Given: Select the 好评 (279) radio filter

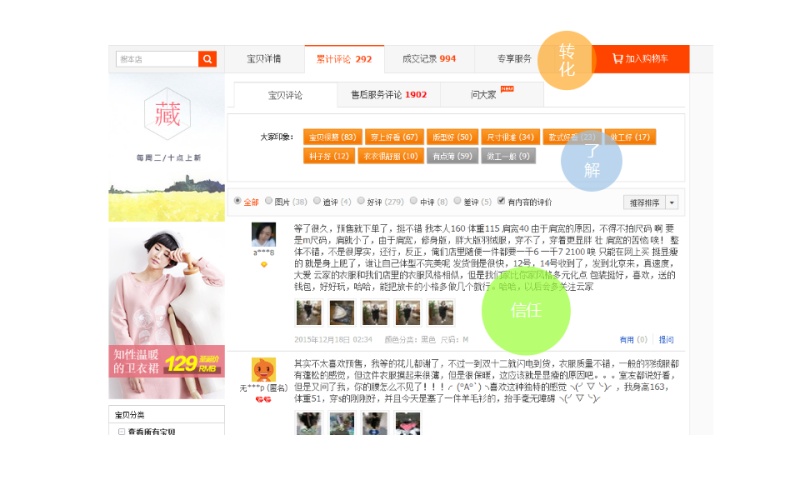Looking at the screenshot, I should pos(361,201).
